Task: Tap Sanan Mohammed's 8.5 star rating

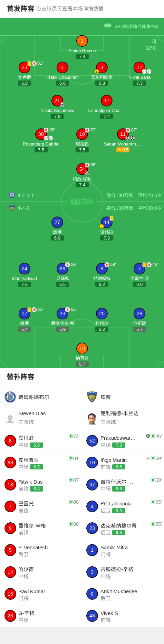Action: click(123, 150)
